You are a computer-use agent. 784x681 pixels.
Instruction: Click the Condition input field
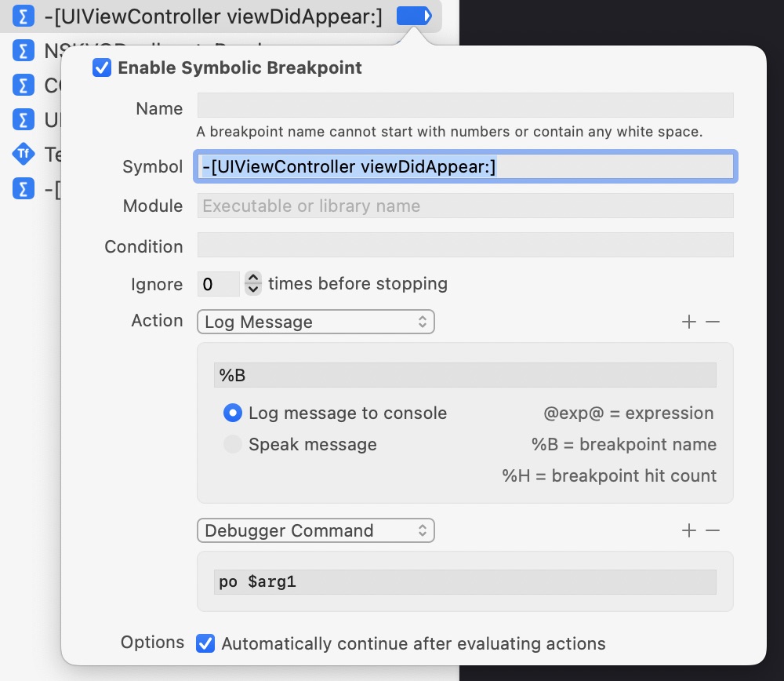tap(466, 245)
